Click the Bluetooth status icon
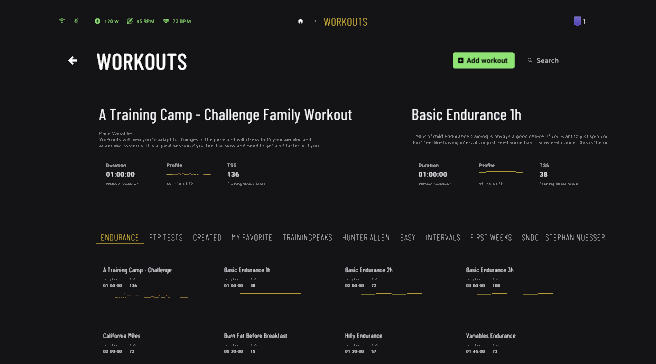656x364 pixels. tap(76, 21)
